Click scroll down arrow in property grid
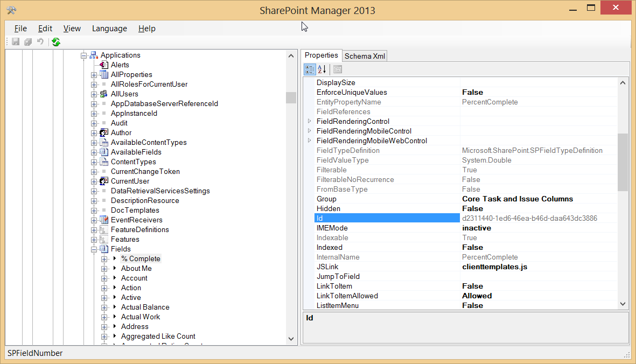The width and height of the screenshot is (636, 364). pos(623,304)
